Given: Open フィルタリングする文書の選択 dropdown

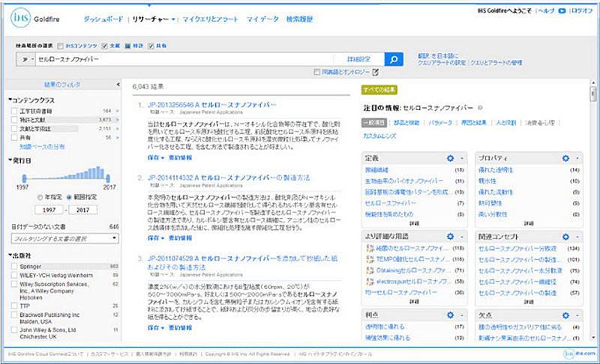Looking at the screenshot, I should coord(65,239).
